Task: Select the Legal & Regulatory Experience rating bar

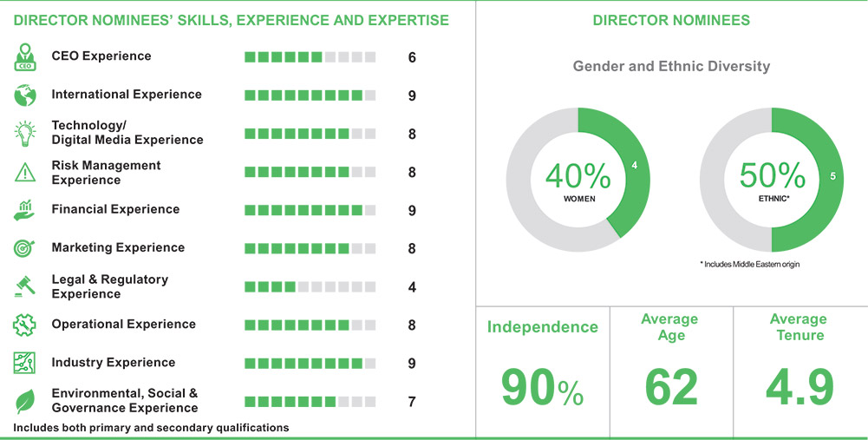Action: 310,286
